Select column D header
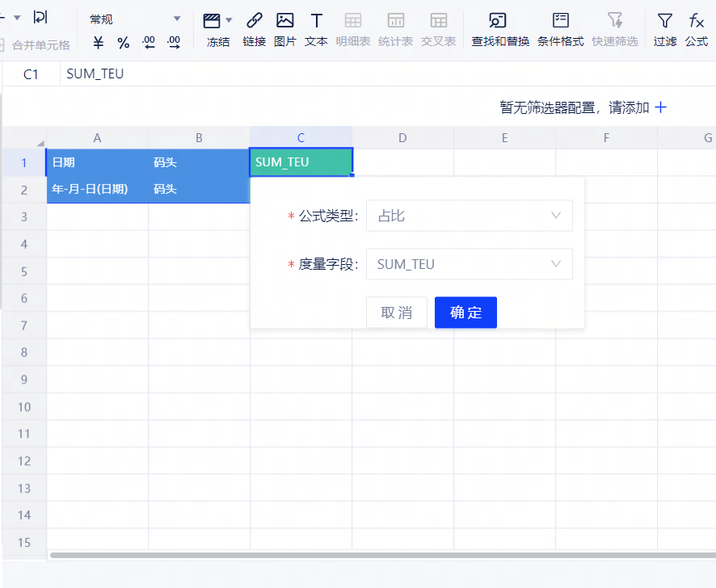The height and width of the screenshot is (588, 716). point(402,138)
